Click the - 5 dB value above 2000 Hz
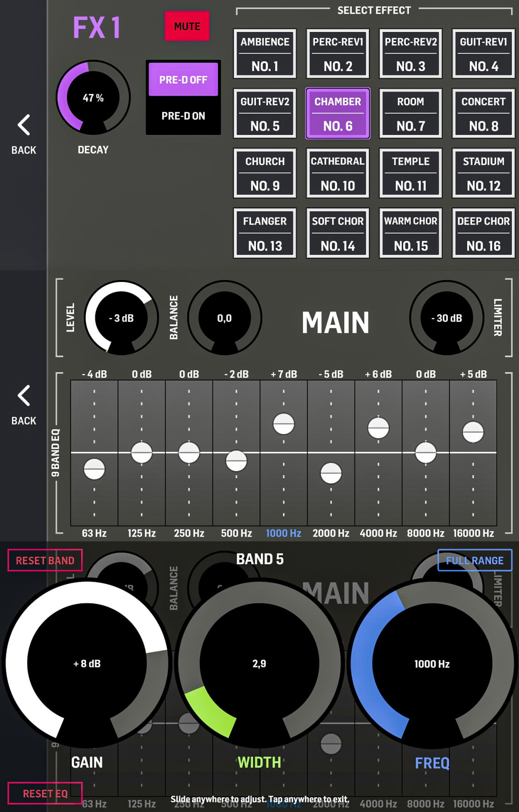Screen dimensions: 519x812 (331, 374)
